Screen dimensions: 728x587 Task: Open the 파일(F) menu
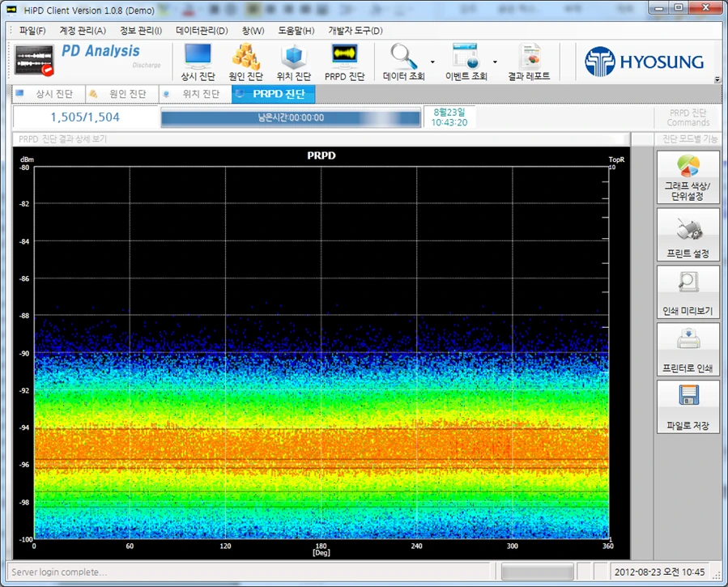[32, 31]
